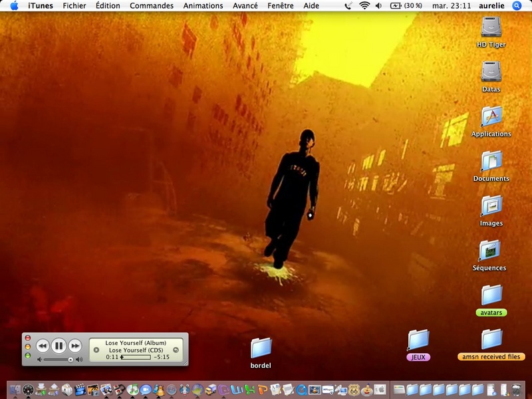Open the Wi-Fi status menu

click(x=364, y=6)
